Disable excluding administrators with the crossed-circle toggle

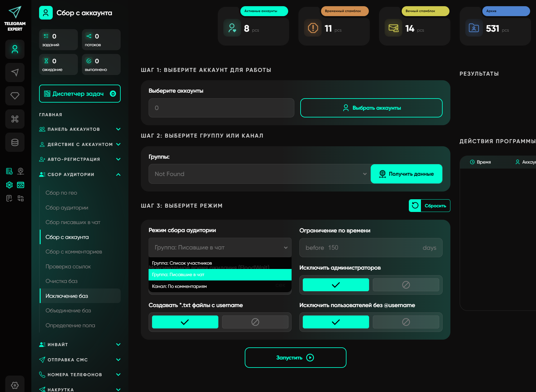pyautogui.click(x=406, y=285)
